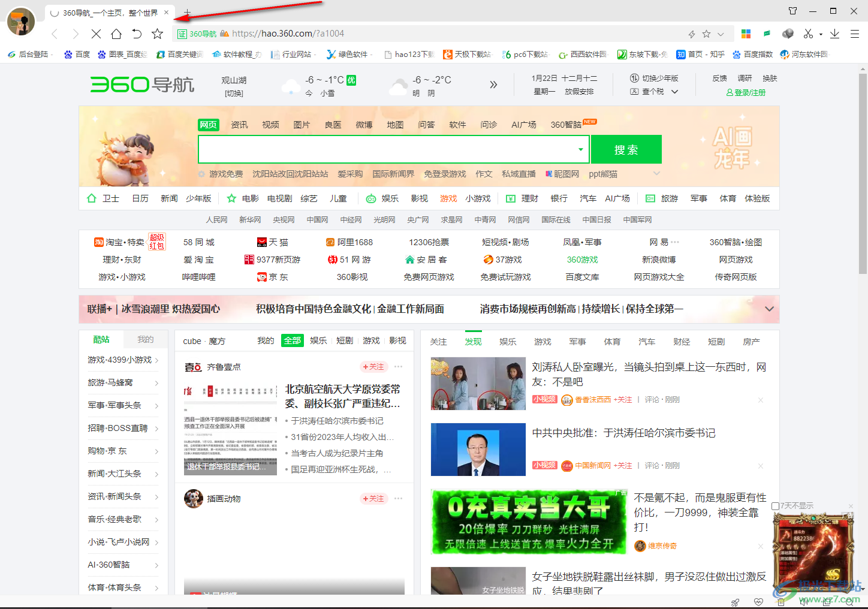Viewport: 868px width, 609px height.
Task: Open the lightning speed-mode icon in address bar
Action: 691,34
